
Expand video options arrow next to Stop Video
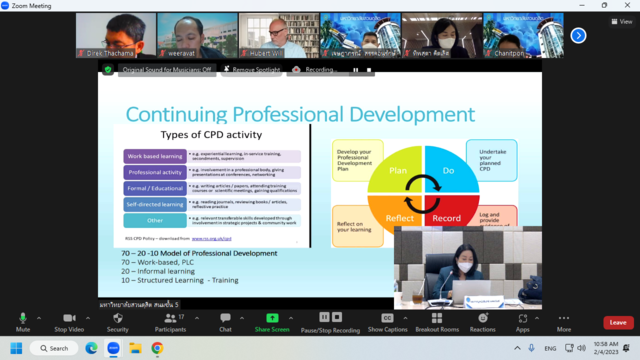pyautogui.click(x=88, y=318)
